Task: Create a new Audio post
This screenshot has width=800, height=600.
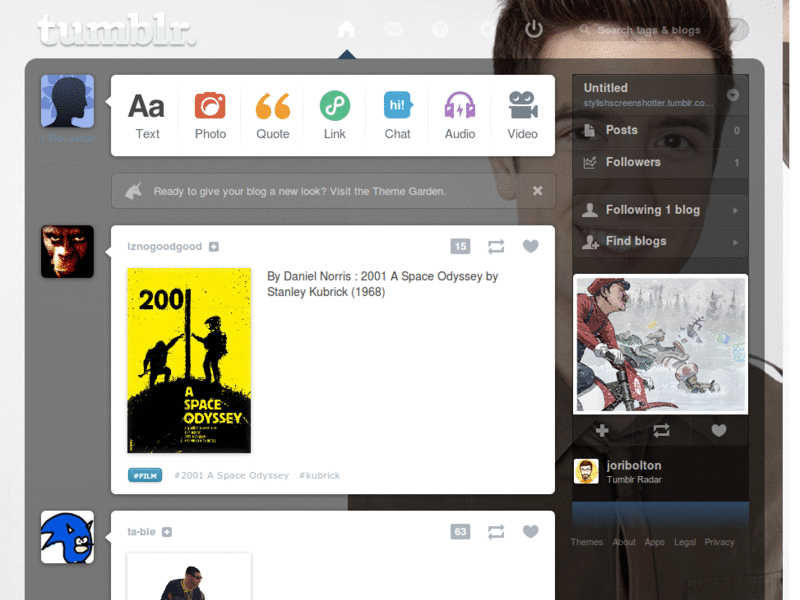Action: (460, 116)
